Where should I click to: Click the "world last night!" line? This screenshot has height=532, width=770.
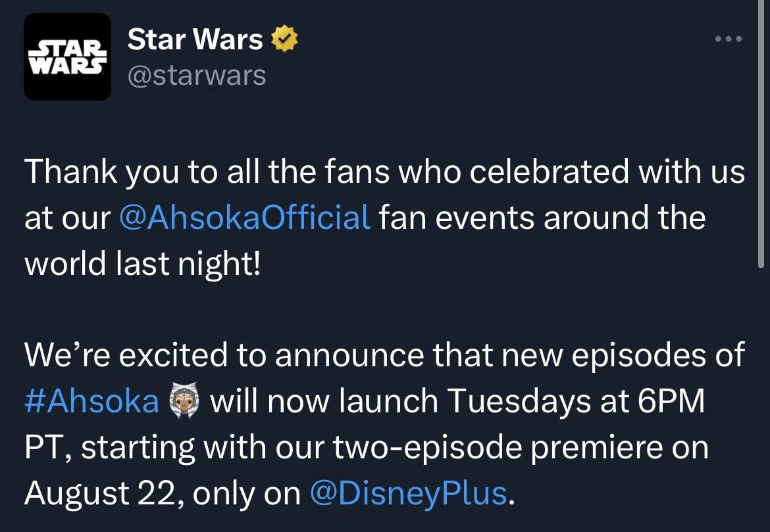point(143,264)
